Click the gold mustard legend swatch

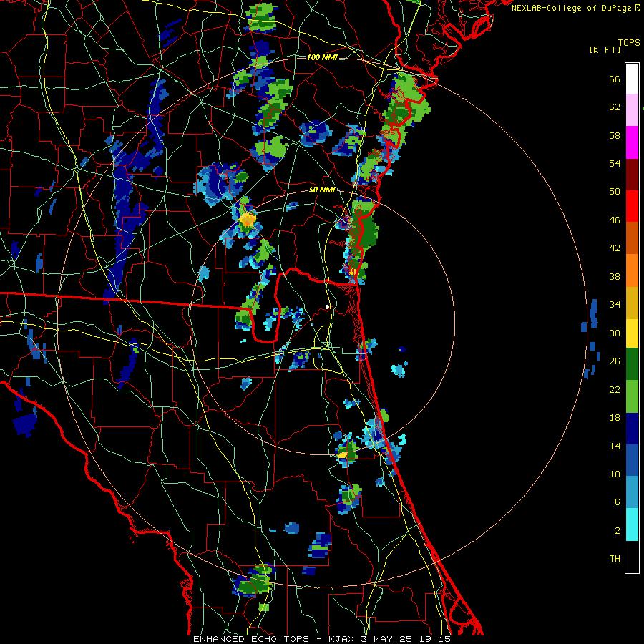[x=632, y=303]
